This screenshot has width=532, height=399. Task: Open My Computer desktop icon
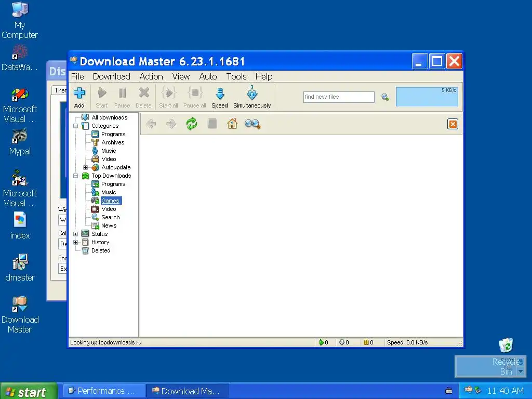[20, 20]
